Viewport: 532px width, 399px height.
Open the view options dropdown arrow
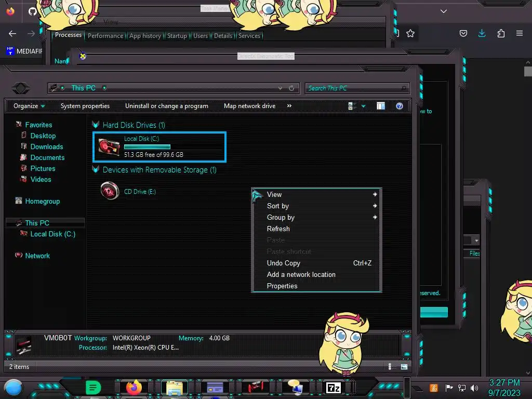[x=363, y=106]
